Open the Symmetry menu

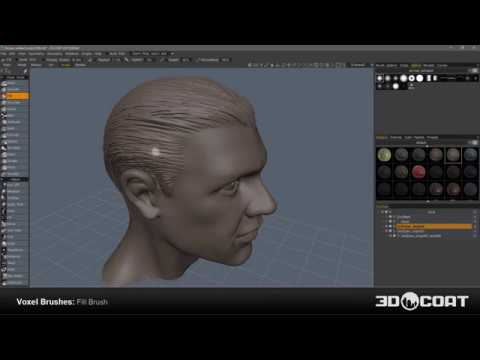pos(36,53)
